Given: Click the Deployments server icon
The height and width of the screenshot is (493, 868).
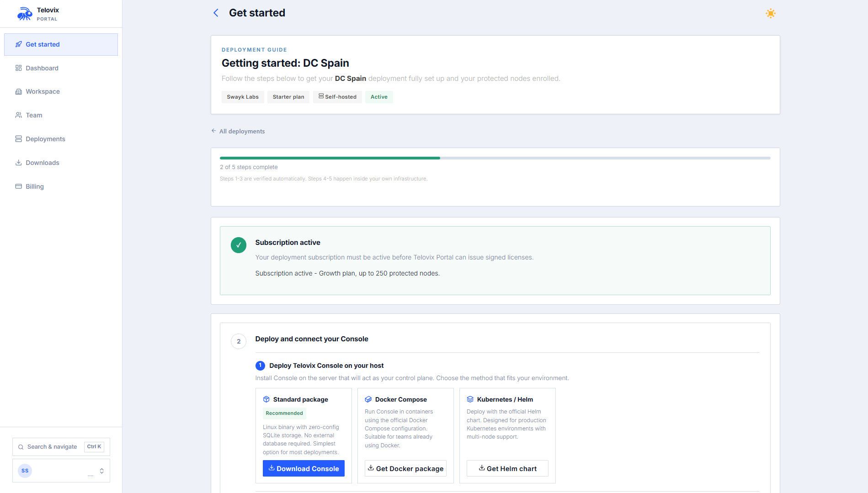Looking at the screenshot, I should [19, 139].
